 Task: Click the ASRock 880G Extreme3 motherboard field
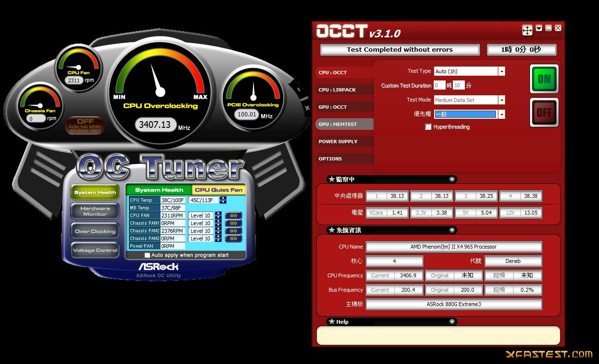(x=454, y=305)
